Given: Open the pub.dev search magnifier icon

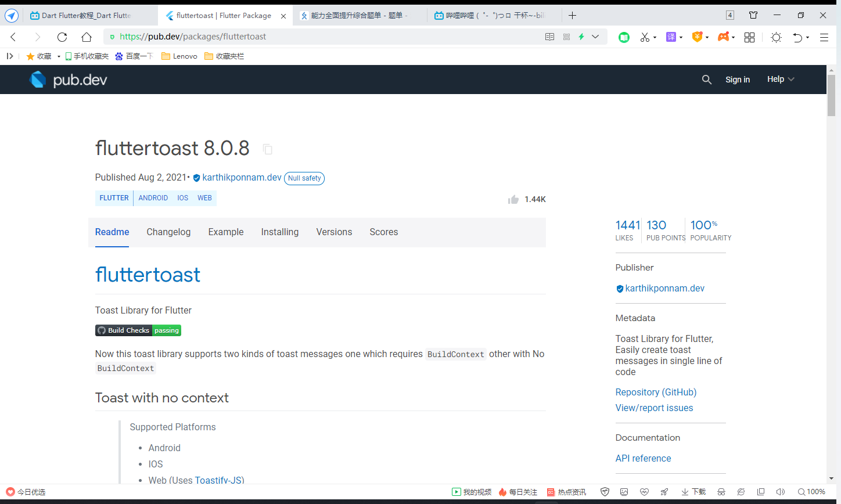Looking at the screenshot, I should [706, 80].
